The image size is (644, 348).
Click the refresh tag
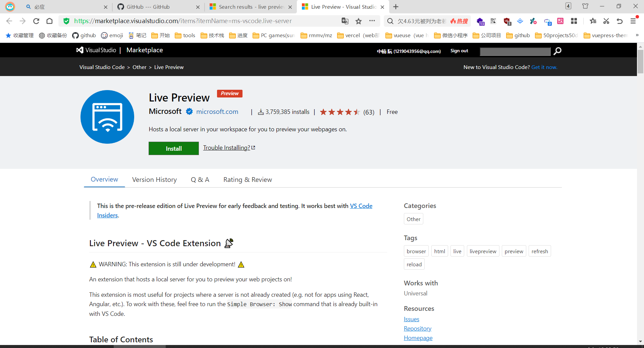[539, 251]
